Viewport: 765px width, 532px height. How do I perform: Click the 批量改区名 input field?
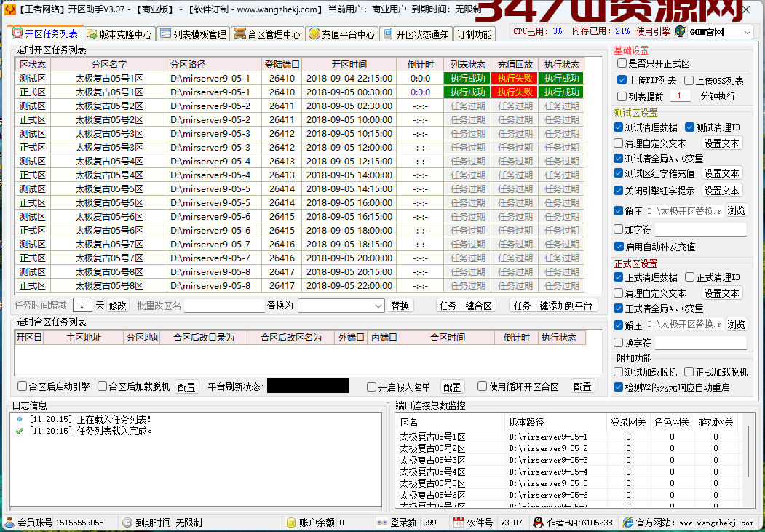(224, 306)
